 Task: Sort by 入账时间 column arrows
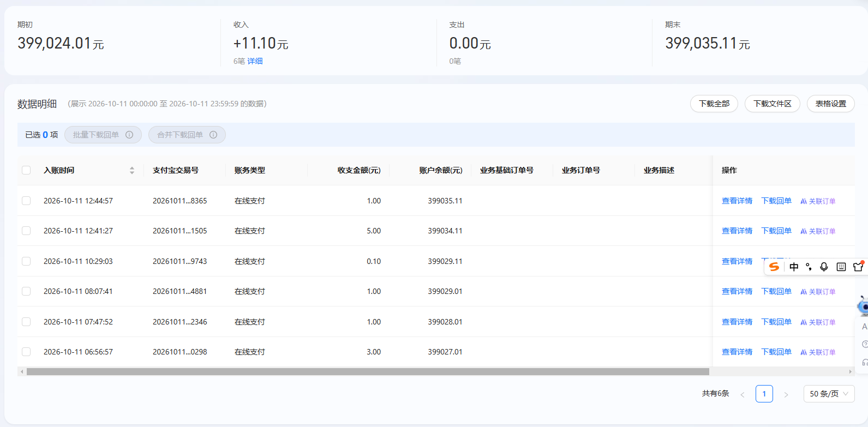pyautogui.click(x=132, y=170)
